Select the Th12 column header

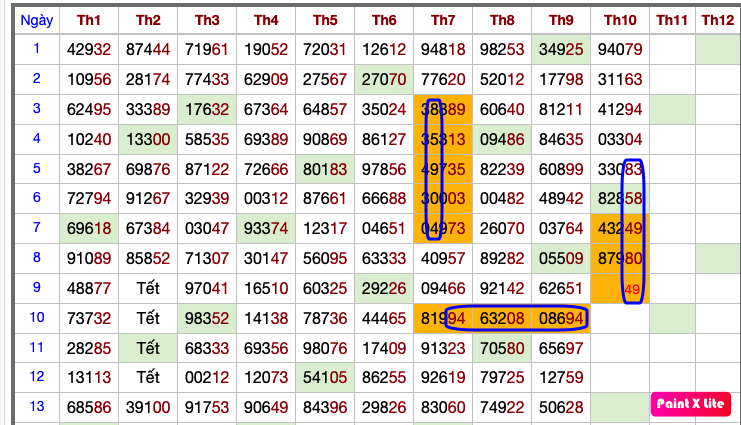[717, 20]
